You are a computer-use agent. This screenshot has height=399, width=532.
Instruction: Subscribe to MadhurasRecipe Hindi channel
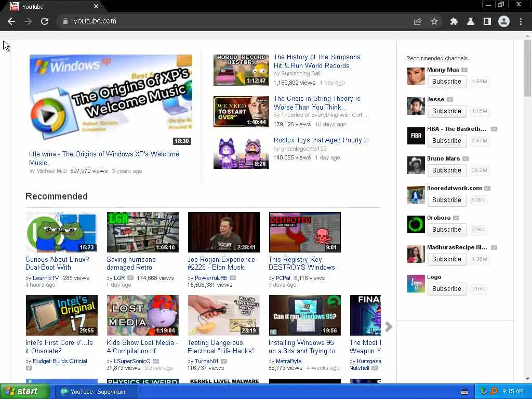(x=447, y=259)
